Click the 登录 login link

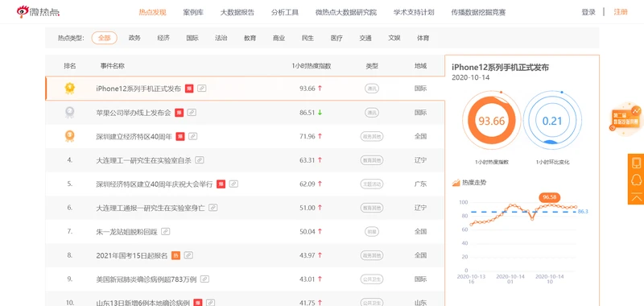pos(588,12)
